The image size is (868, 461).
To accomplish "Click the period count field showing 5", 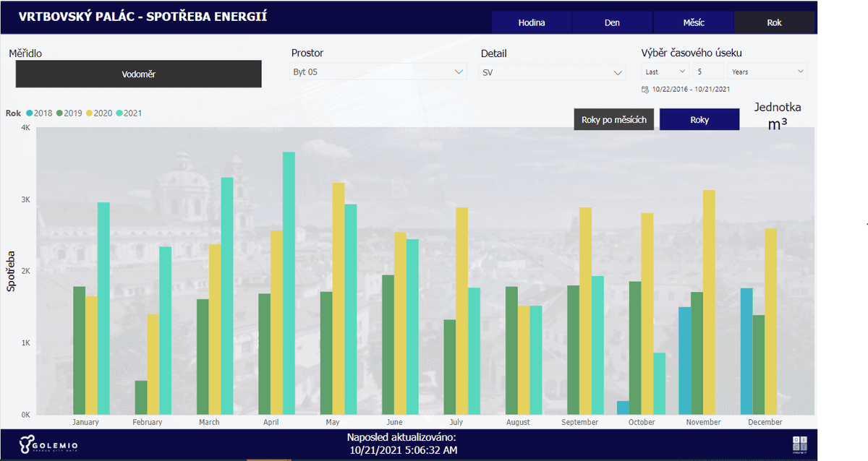I will point(707,72).
